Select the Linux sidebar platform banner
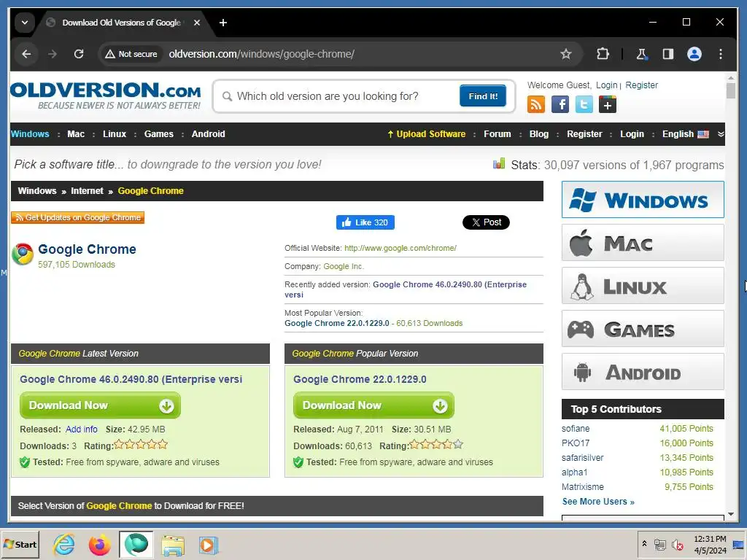747x560 pixels. click(643, 286)
